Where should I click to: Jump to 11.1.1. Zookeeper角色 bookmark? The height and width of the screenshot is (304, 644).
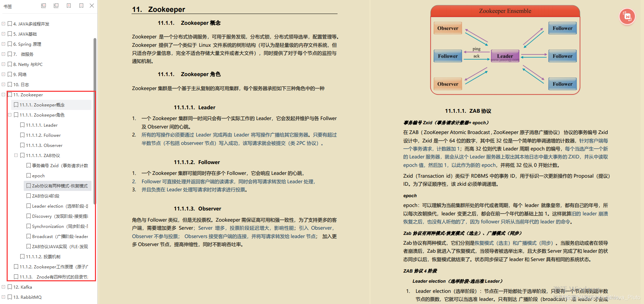42,115
